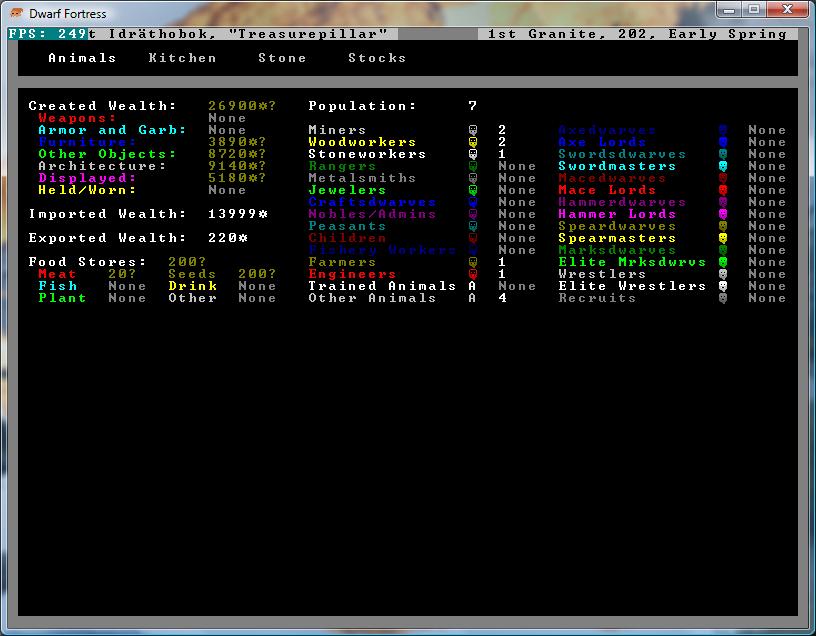Click the Wrestlers dwarf face icon

723,274
